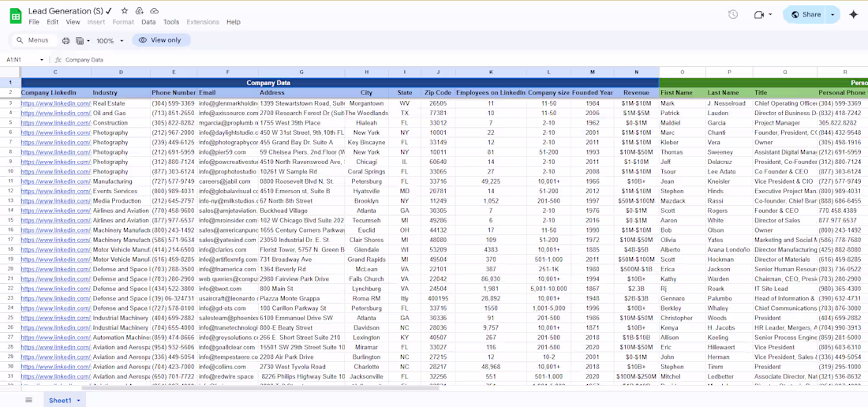The image size is (868, 407).
Task: Open the Data menu
Action: (x=148, y=22)
